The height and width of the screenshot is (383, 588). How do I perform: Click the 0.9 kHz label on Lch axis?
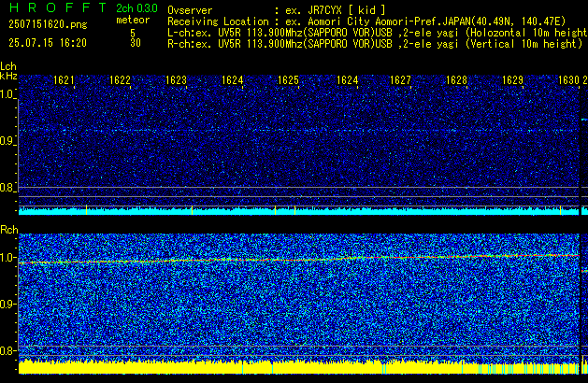(7, 141)
